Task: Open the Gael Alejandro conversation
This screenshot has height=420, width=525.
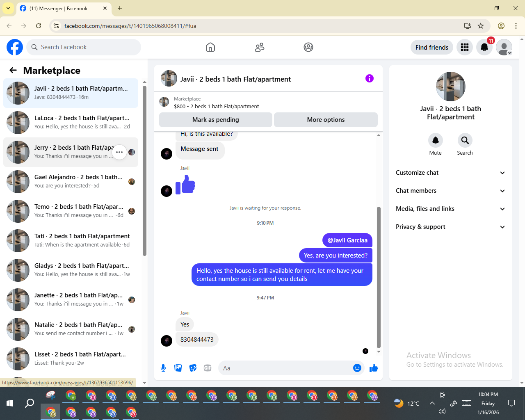Action: [x=71, y=182]
